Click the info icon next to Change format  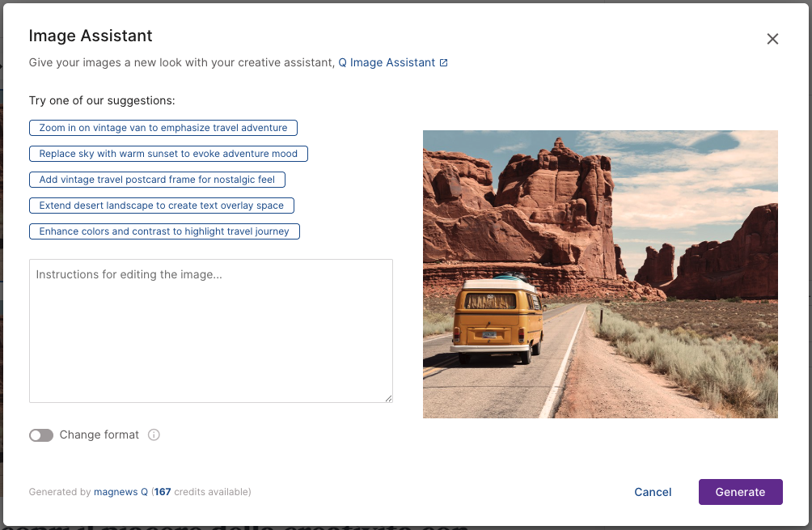(x=154, y=435)
